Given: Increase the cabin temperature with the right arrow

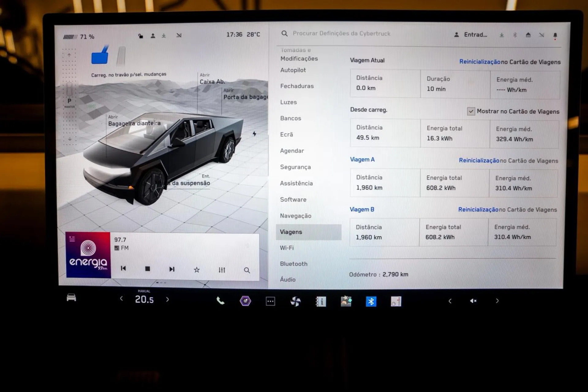Looking at the screenshot, I should click(x=168, y=299).
